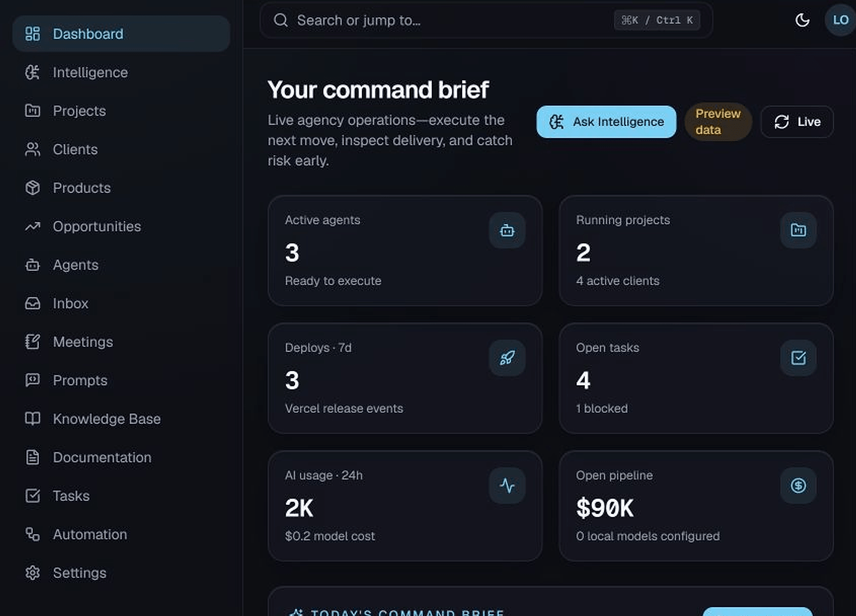The width and height of the screenshot is (856, 616).
Task: Click the rocket icon on Deploys card
Action: 507,358
